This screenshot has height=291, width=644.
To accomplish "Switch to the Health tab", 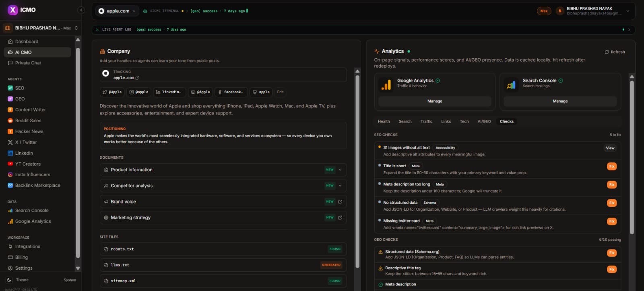I will [384, 121].
